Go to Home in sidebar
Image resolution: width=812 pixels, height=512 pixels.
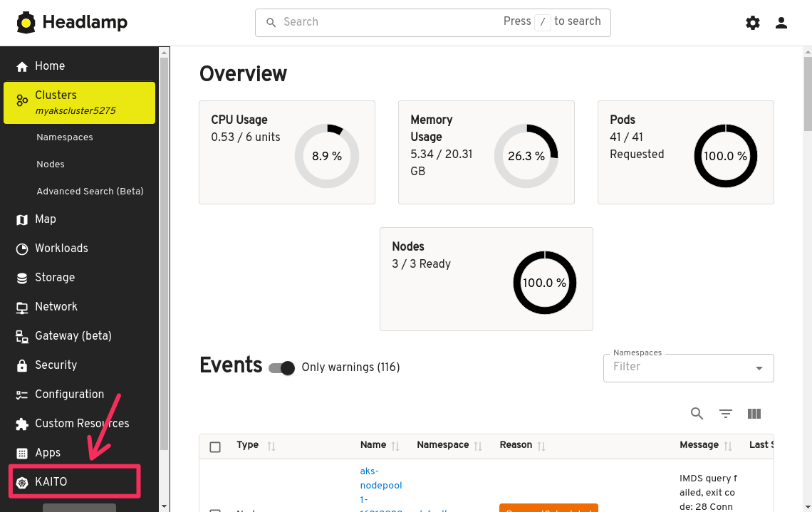pyautogui.click(x=50, y=66)
